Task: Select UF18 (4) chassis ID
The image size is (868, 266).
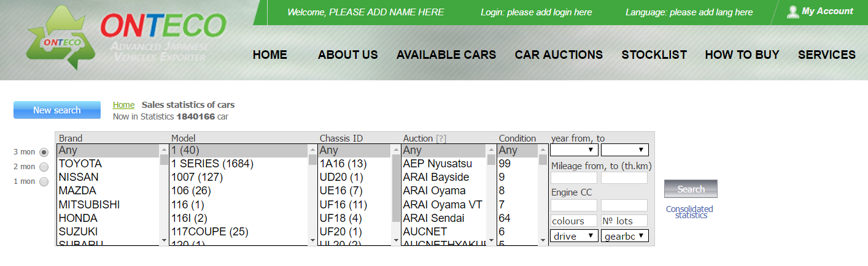Action: tap(355, 218)
